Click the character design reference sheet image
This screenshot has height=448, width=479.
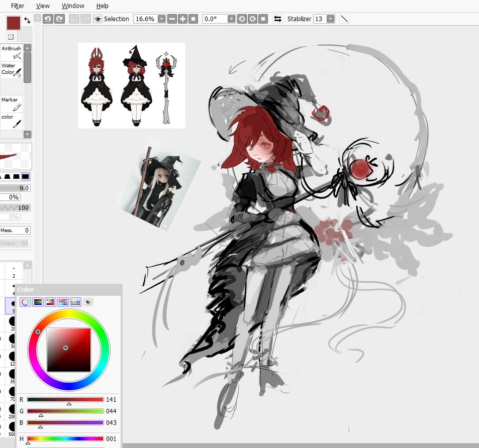point(132,85)
